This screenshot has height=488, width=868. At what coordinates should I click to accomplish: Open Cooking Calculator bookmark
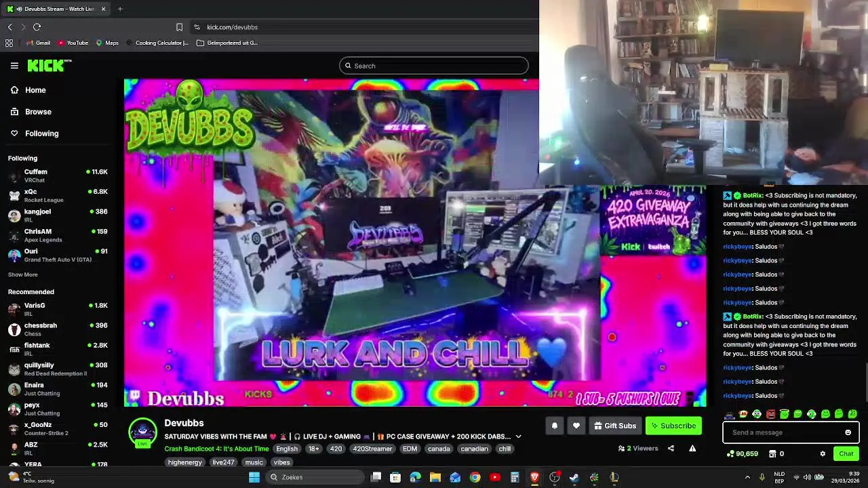pyautogui.click(x=157, y=43)
